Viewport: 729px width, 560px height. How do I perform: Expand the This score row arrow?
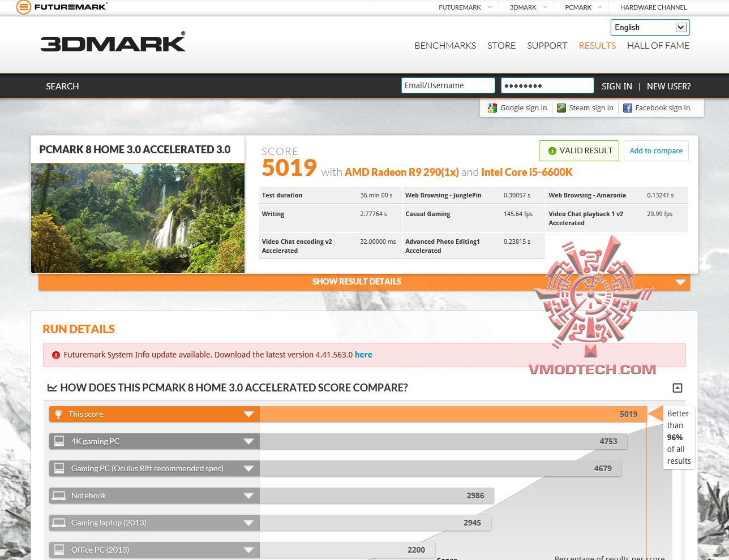point(248,415)
